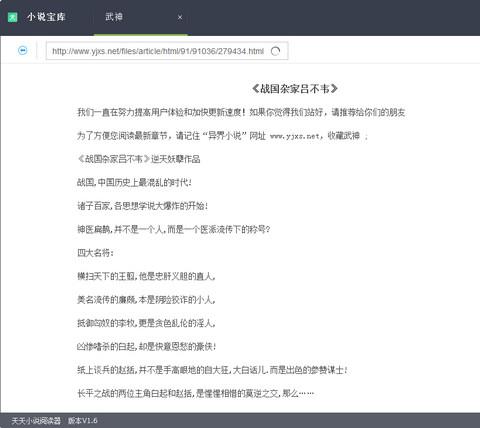Click the line starting 诸子百家
The width and height of the screenshot is (480, 428).
pyautogui.click(x=143, y=206)
